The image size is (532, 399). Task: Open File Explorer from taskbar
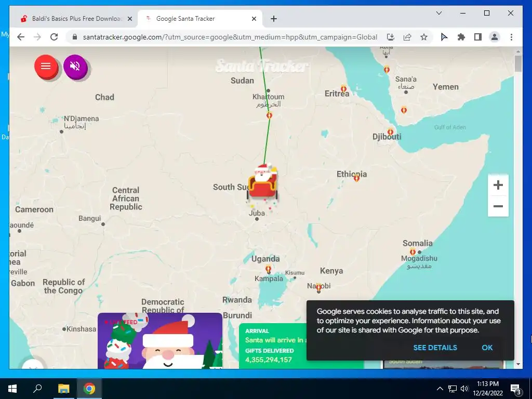tap(63, 389)
